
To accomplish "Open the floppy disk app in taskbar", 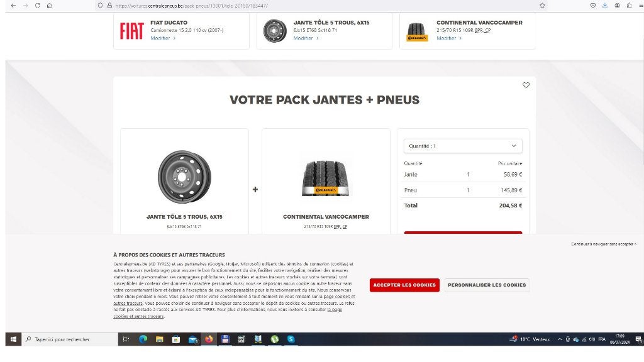I will (x=225, y=339).
